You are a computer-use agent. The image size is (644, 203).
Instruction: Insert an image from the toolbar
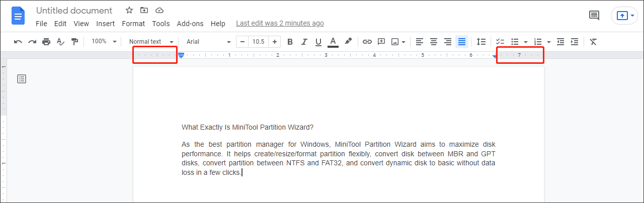tap(395, 42)
